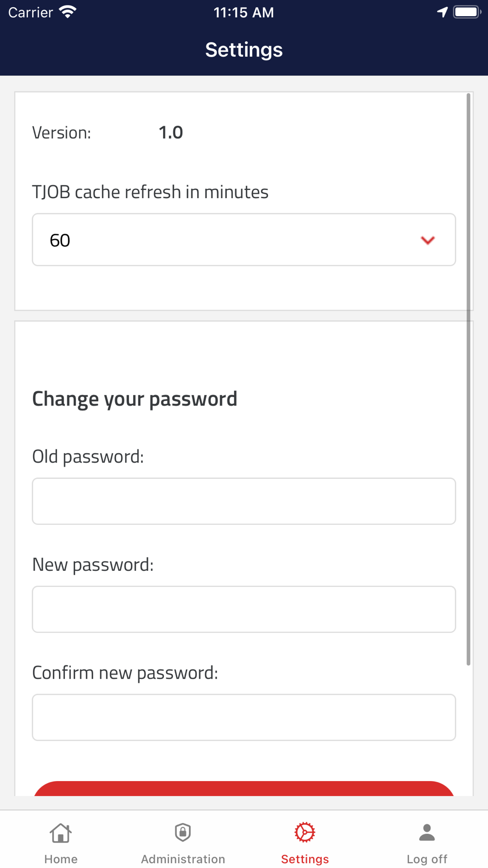Click the Change your password heading
This screenshot has width=488, height=868.
[x=135, y=399]
